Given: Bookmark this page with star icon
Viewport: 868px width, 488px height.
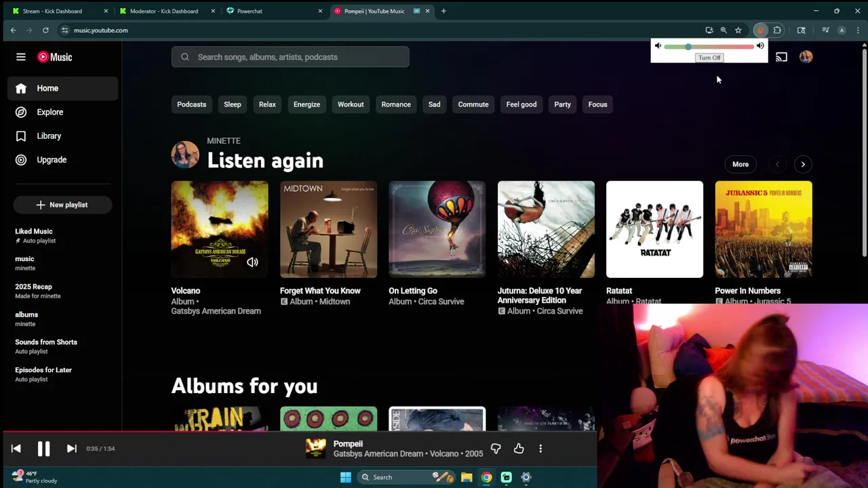Looking at the screenshot, I should 738,30.
